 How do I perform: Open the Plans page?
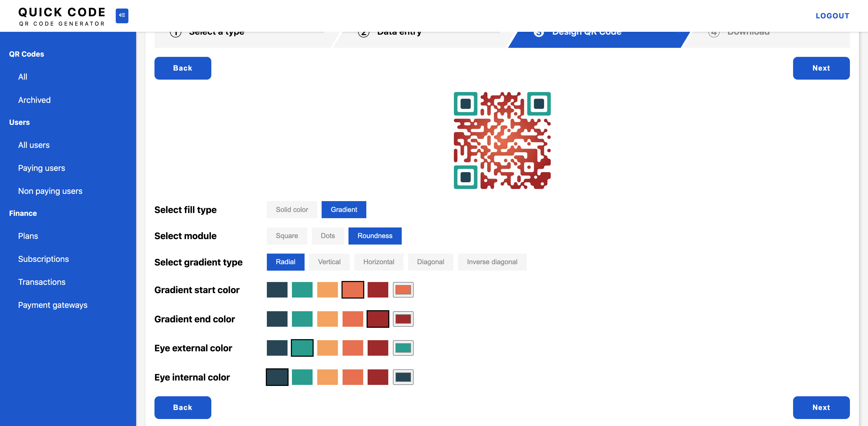point(28,236)
